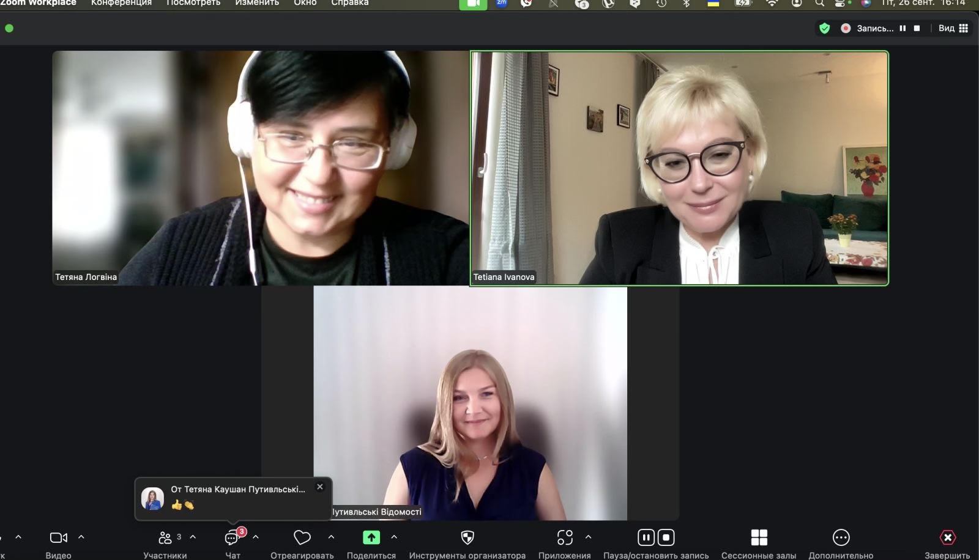Open Инструменты организатора shield icon

pyautogui.click(x=467, y=538)
